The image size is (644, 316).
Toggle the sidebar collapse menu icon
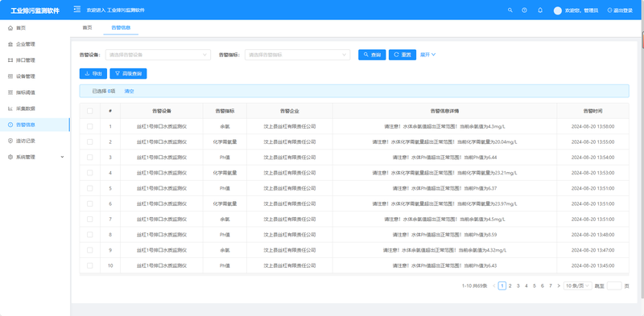pos(76,10)
